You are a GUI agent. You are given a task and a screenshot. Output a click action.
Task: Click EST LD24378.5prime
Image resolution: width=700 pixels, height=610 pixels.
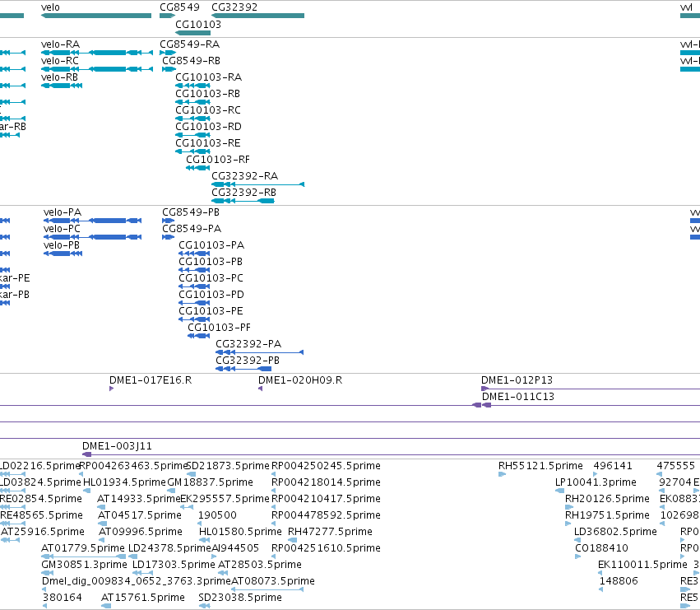(132, 556)
